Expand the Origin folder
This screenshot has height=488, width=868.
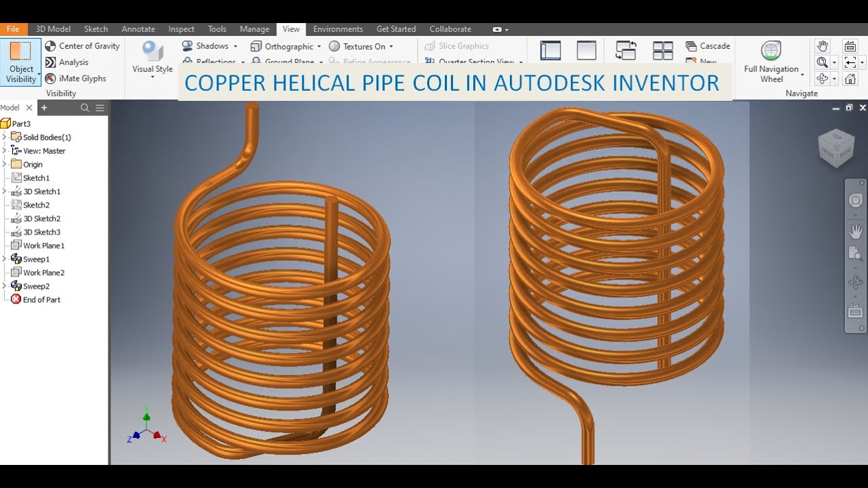pos(4,164)
